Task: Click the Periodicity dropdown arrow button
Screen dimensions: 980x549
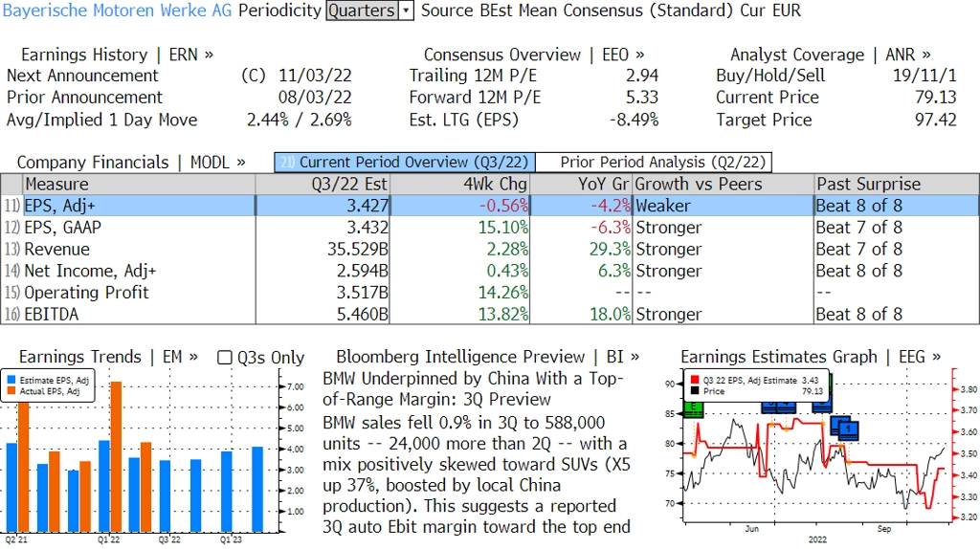Action: (406, 11)
